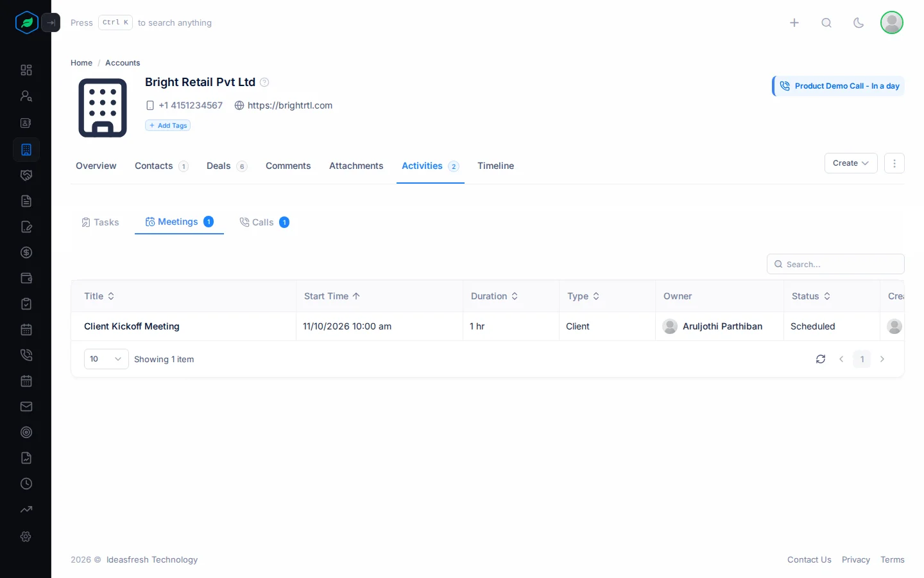Open the dollar coin icon in sidebar

click(x=26, y=252)
